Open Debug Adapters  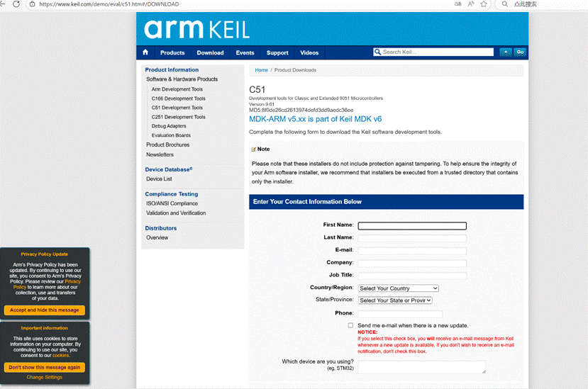tap(169, 126)
